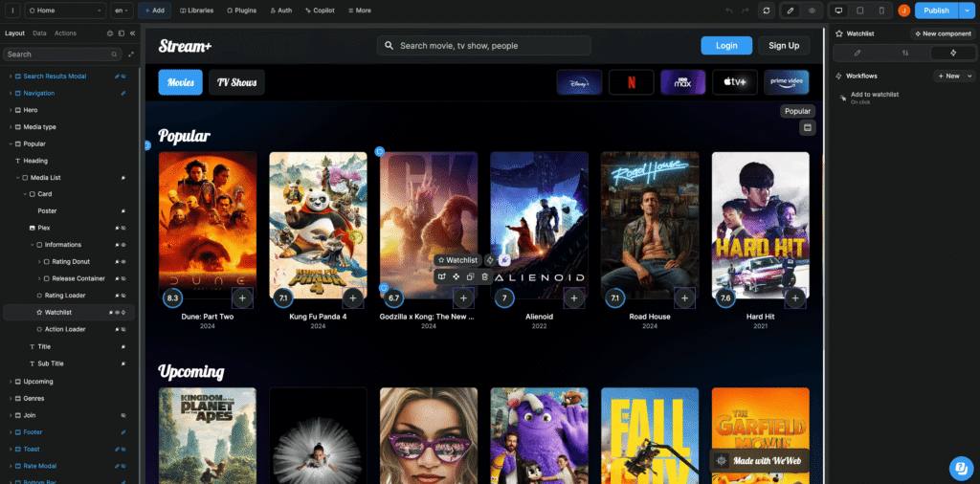Click the redo arrow in top toolbar
The height and width of the screenshot is (484, 980).
point(745,11)
